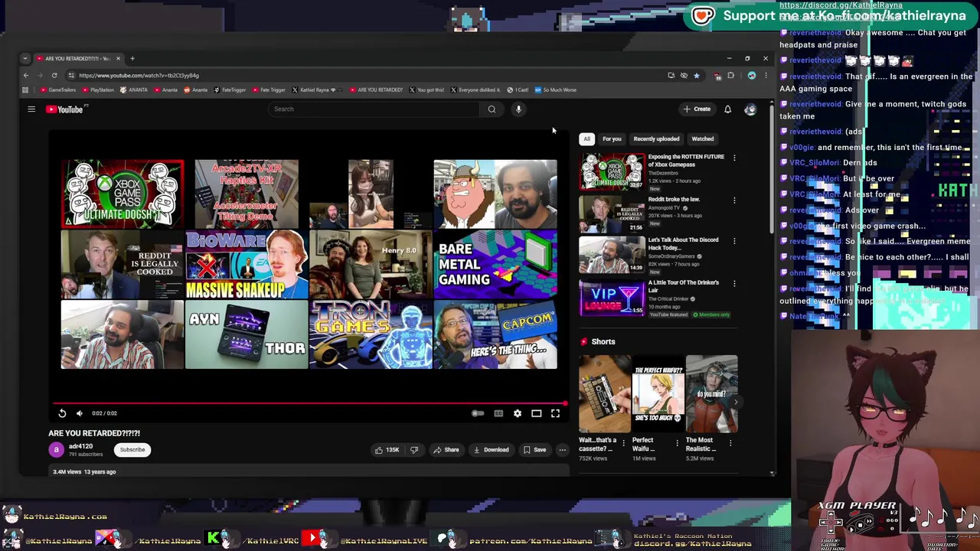980x551 pixels.
Task: Open the YouTube guide hamburger menu
Action: [x=31, y=109]
